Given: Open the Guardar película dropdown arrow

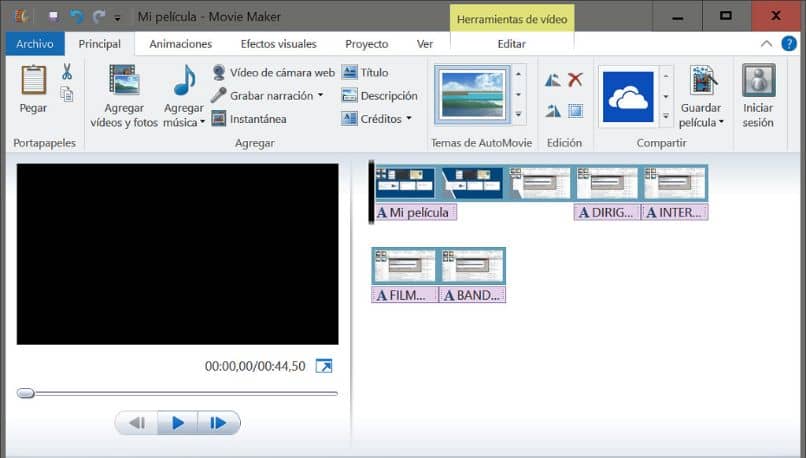Looking at the screenshot, I should [x=721, y=122].
